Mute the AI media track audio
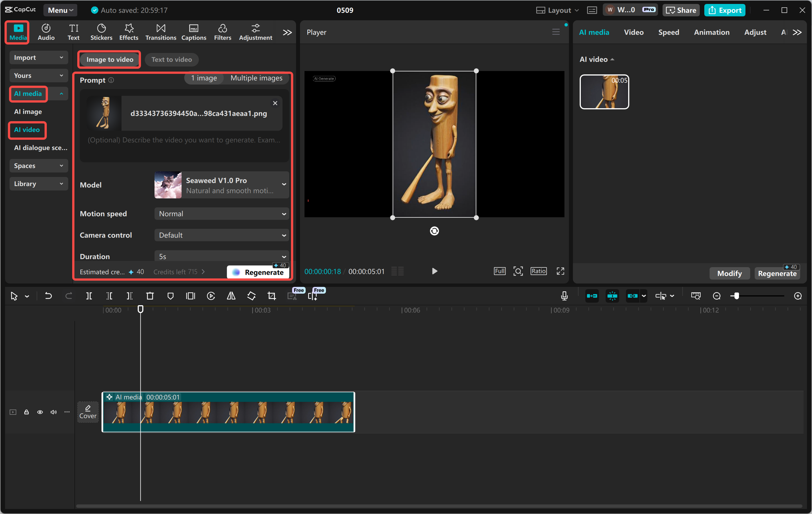 click(53, 412)
